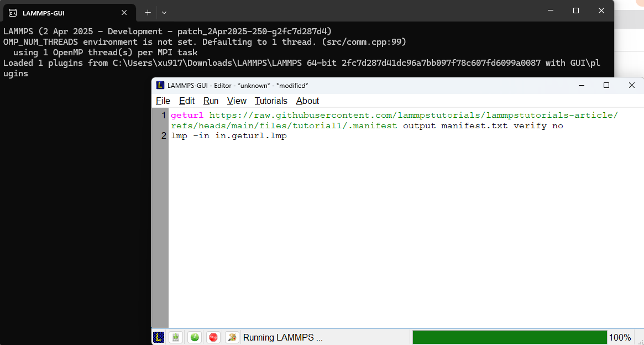Click the OMP_NUM_THREADS warning line in terminal

[x=205, y=42]
